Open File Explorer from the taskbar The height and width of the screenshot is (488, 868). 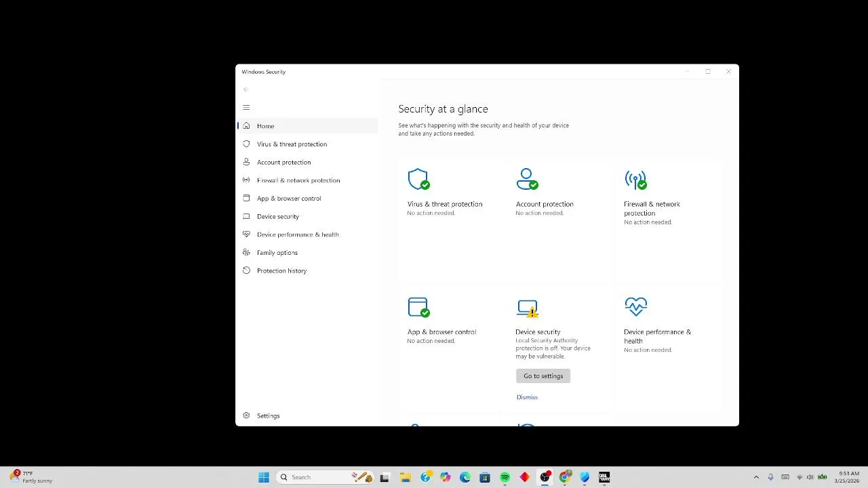pyautogui.click(x=406, y=477)
